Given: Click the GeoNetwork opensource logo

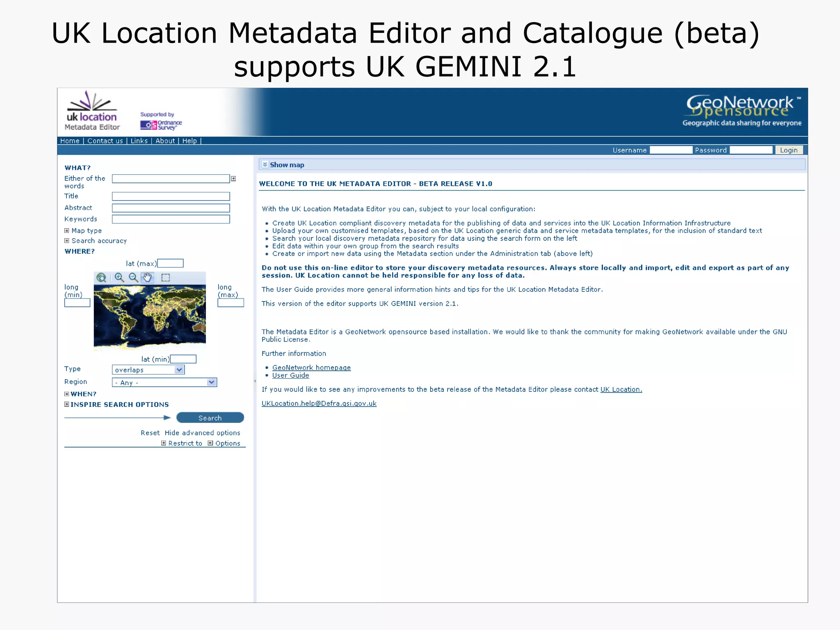Looking at the screenshot, I should pyautogui.click(x=742, y=111).
